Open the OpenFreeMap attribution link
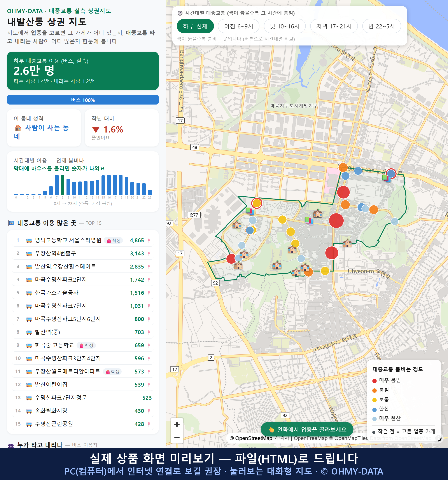 point(311,438)
